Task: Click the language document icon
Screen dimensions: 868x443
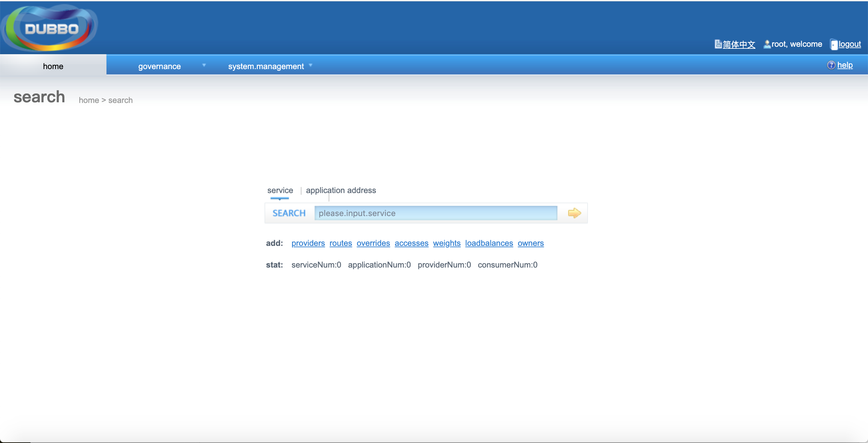Action: [x=718, y=44]
